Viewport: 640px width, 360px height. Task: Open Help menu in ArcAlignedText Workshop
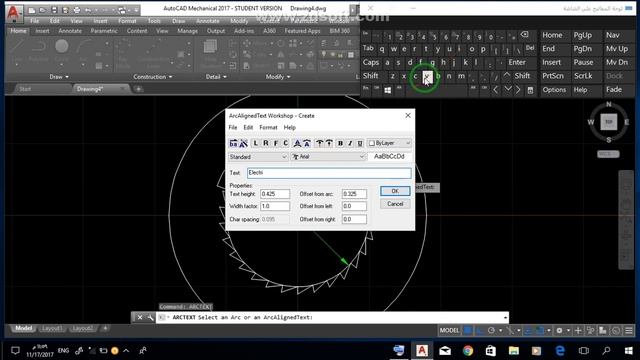coord(289,127)
